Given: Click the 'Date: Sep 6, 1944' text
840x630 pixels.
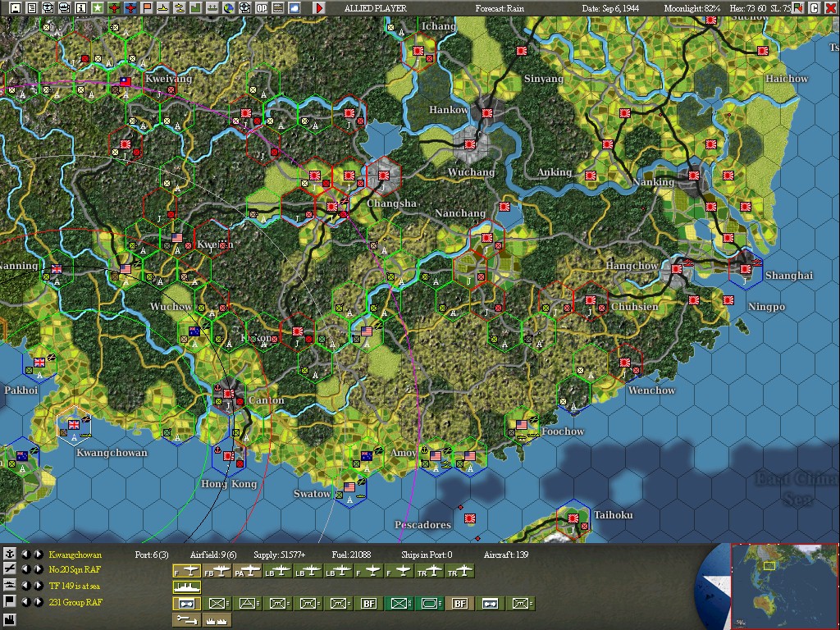Looking at the screenshot, I should [x=610, y=8].
